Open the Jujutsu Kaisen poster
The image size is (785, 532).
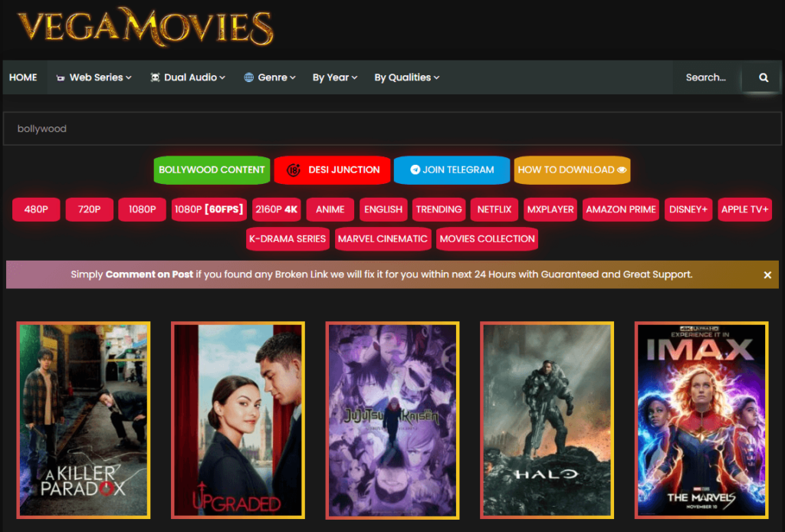pos(392,420)
